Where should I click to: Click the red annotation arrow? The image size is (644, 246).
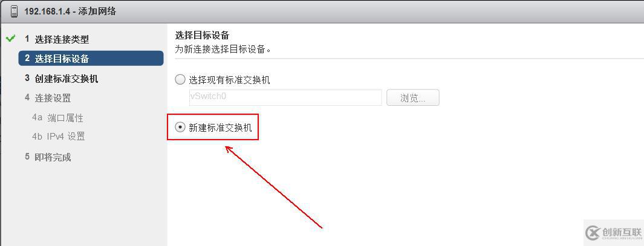273,186
